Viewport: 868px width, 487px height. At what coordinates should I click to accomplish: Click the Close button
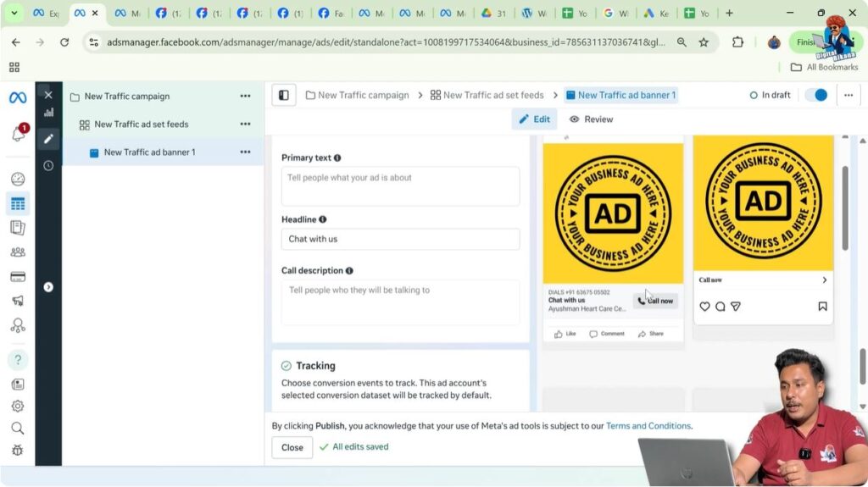[292, 447]
